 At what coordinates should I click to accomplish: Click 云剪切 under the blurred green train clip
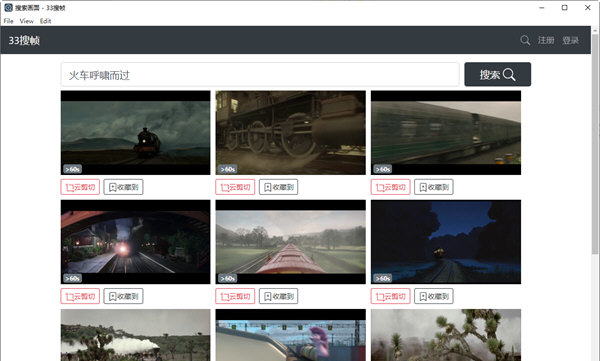391,187
